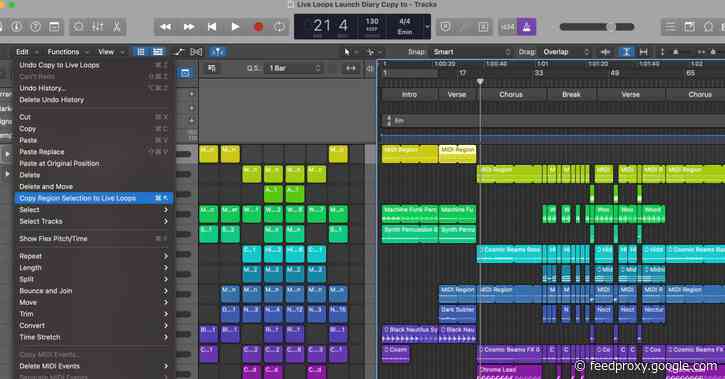Click the Rewind transport button

click(166, 27)
